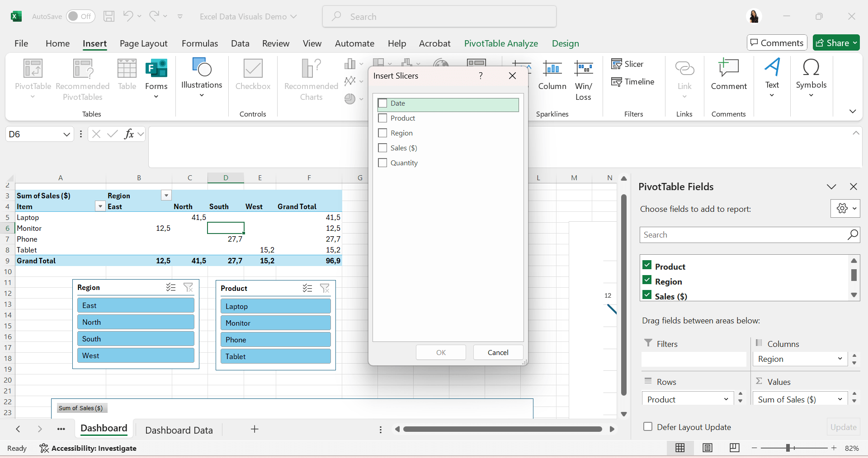Image resolution: width=868 pixels, height=458 pixels.
Task: Open the Region column filter dropdown
Action: coord(166,196)
